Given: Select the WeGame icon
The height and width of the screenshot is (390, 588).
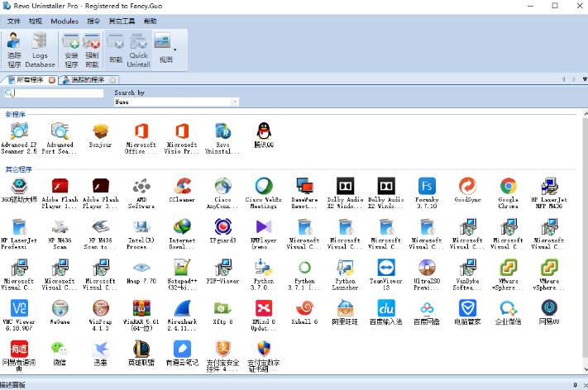Looking at the screenshot, I should [x=60, y=308].
